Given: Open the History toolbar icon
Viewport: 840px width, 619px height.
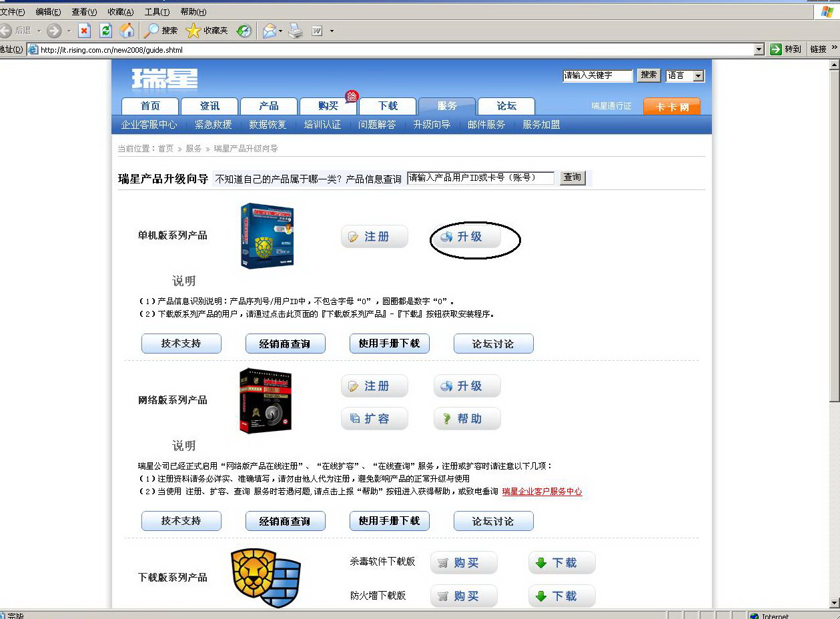Looking at the screenshot, I should (245, 31).
